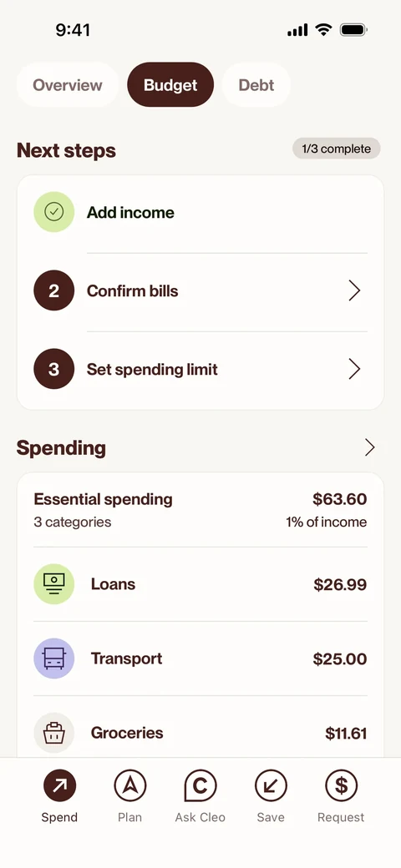Screen dimensions: 401x868
Task: Tap the 1/3 complete progress badge
Action: 336,149
